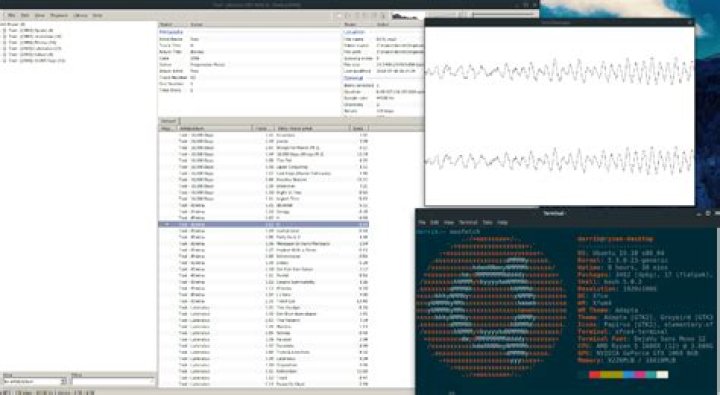This screenshot has width=720, height=395.
Task: Click the Sample rate row in properties panel
Action: [x=383, y=98]
